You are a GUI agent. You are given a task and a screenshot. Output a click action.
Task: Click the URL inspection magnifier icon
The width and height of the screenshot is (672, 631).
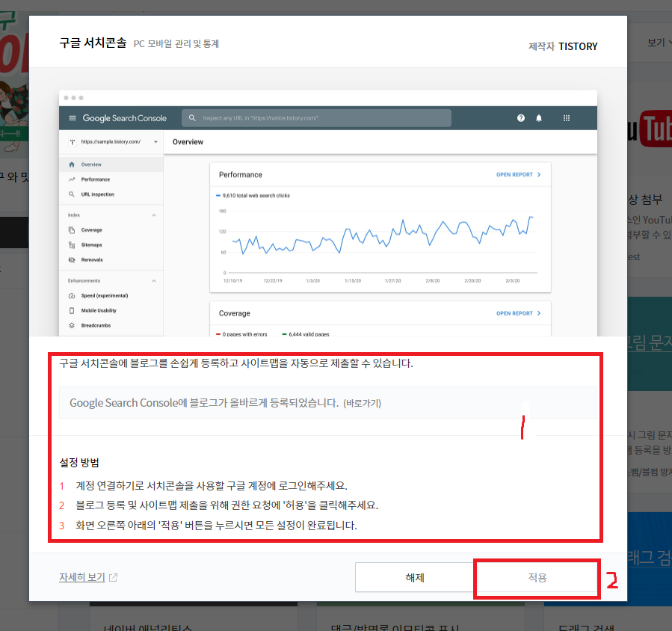(x=72, y=194)
